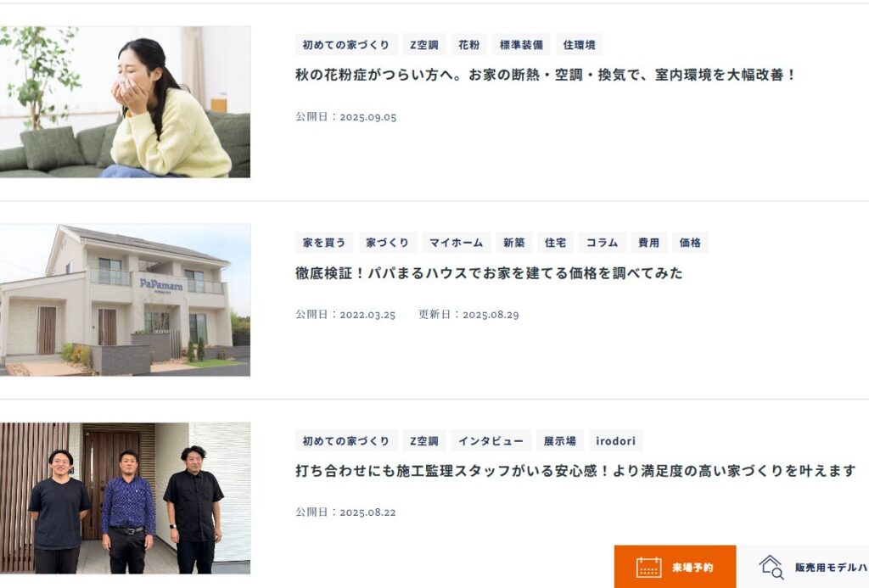Open thumbnail of woman sneezing on sofa
This screenshot has width=869, height=588.
[x=126, y=102]
